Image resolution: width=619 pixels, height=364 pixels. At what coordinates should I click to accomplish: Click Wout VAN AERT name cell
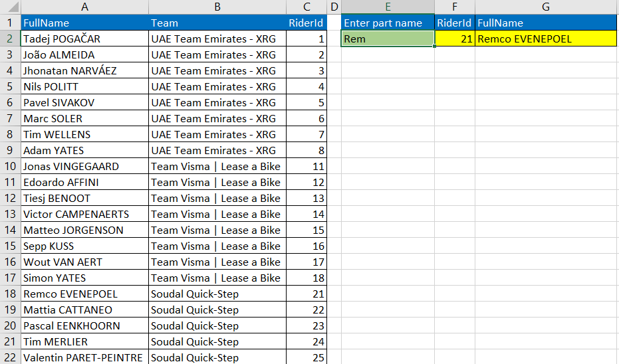[84, 262]
